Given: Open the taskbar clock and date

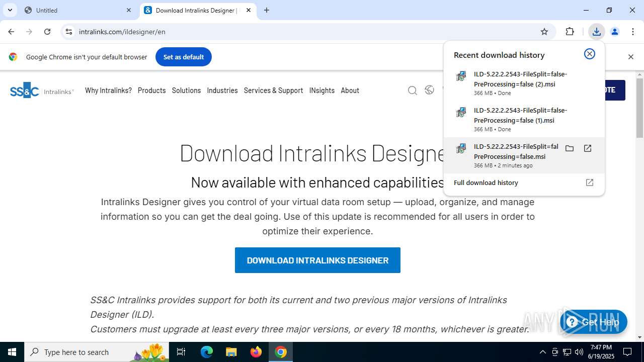Looking at the screenshot, I should (x=602, y=352).
